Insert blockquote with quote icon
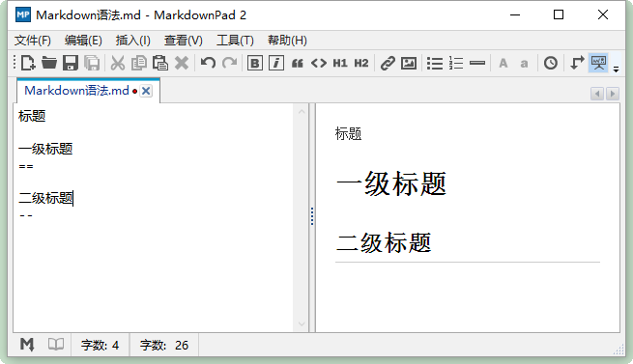This screenshot has height=364, width=633. [298, 64]
